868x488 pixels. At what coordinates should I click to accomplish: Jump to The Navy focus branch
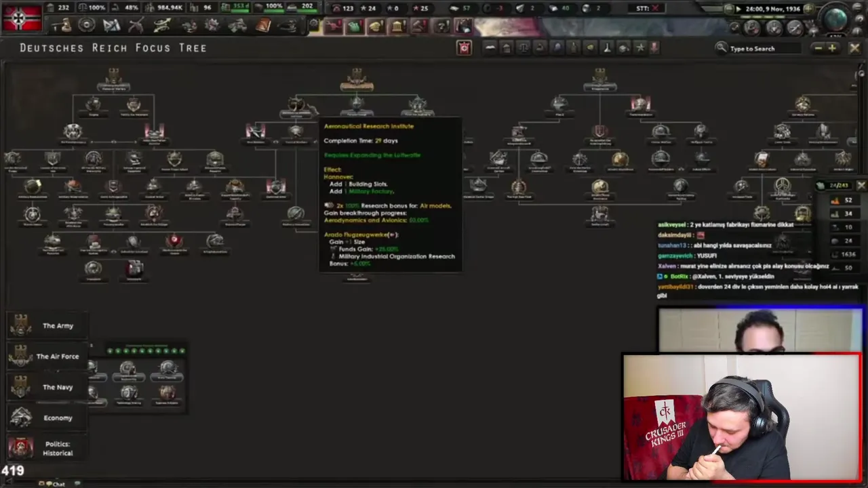point(46,387)
